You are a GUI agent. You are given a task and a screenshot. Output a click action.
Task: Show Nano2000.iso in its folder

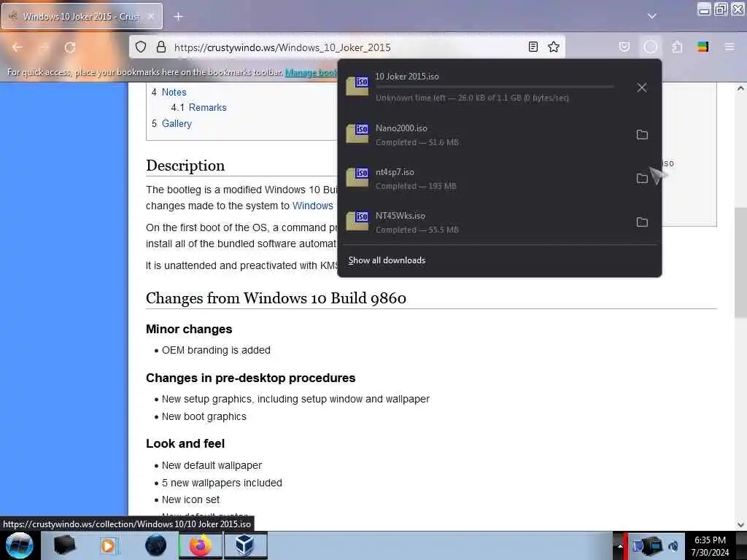(x=642, y=135)
